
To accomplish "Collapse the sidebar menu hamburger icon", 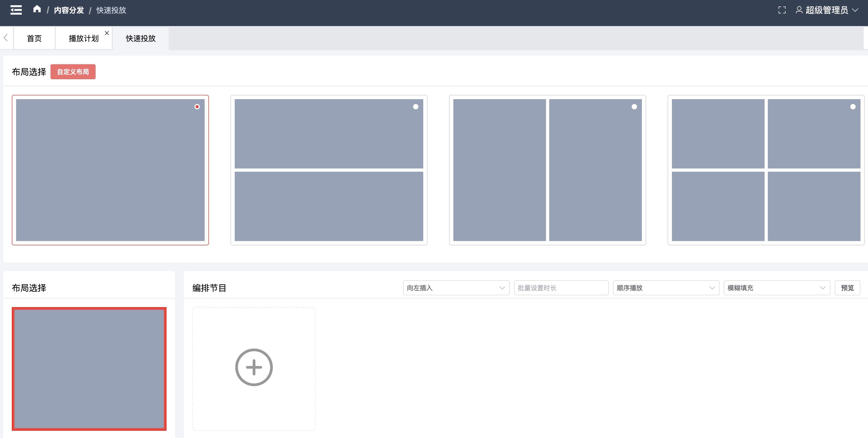I will pos(16,10).
